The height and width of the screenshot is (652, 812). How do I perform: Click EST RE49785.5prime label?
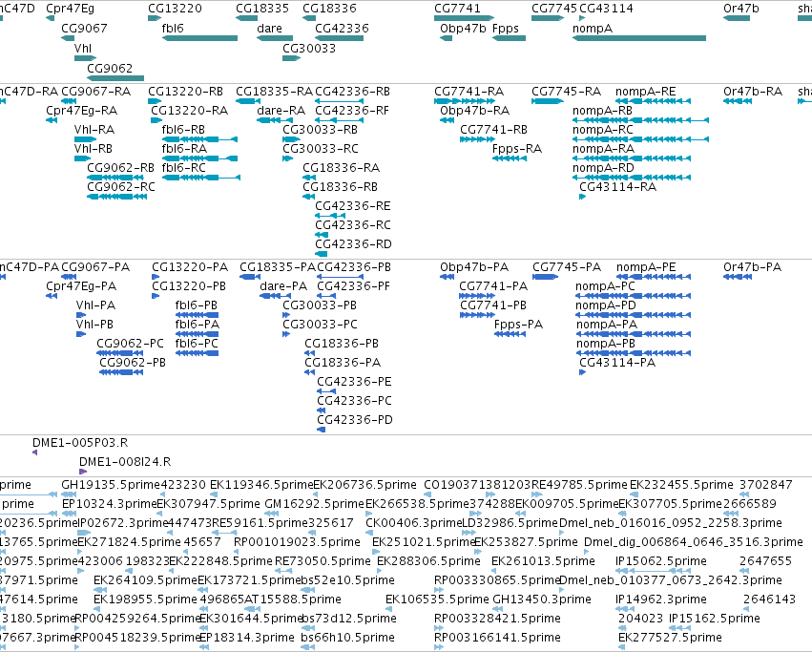click(x=579, y=485)
